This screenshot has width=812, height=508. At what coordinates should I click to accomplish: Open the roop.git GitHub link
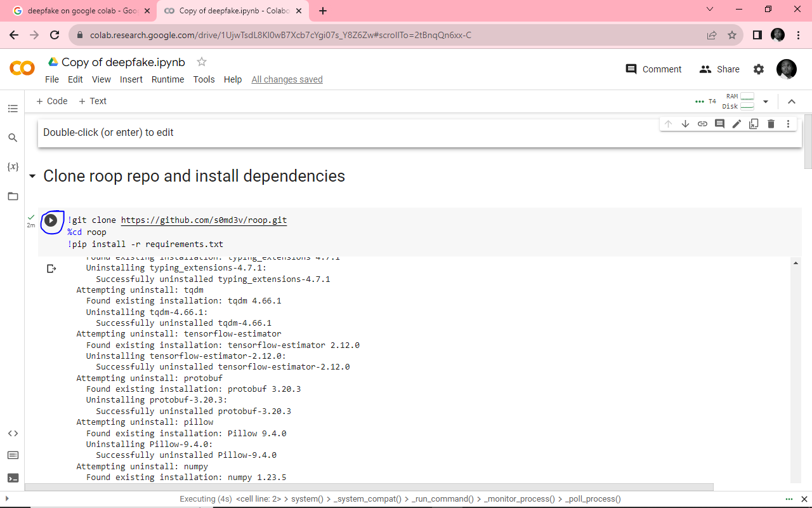click(x=204, y=220)
